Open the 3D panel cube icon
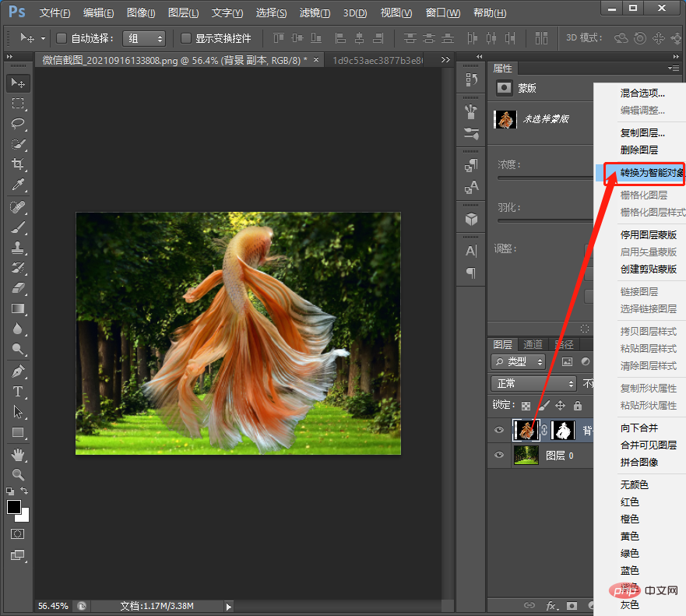Viewport: 686px width, 616px height. [471, 219]
